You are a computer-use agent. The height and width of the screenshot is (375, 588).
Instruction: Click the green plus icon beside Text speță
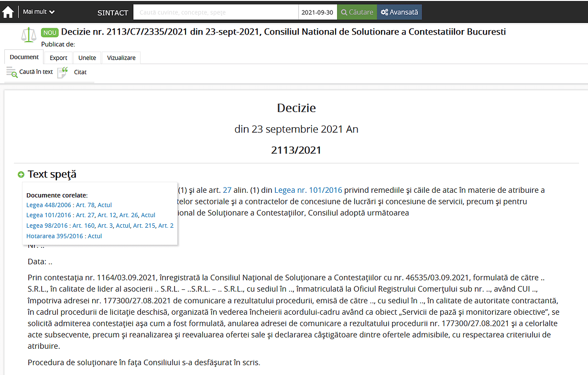[21, 175]
